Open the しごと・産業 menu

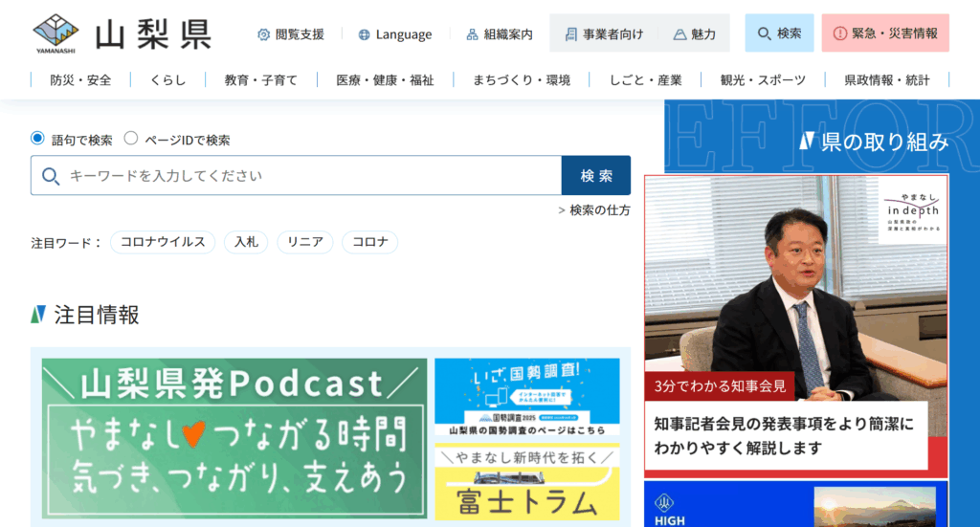coord(644,80)
